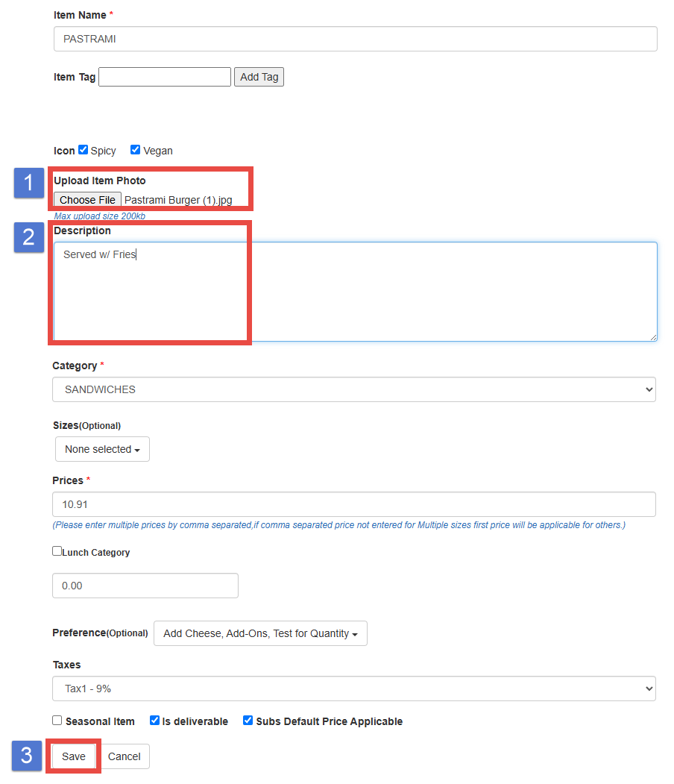Untick Subs Default Price Applicable
Image resolution: width=674 pixels, height=784 pixels.
click(248, 721)
